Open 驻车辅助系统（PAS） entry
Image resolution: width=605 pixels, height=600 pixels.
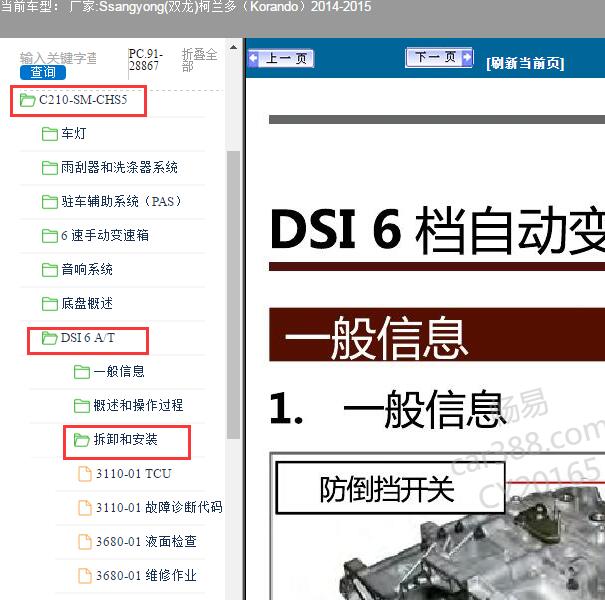[121, 201]
